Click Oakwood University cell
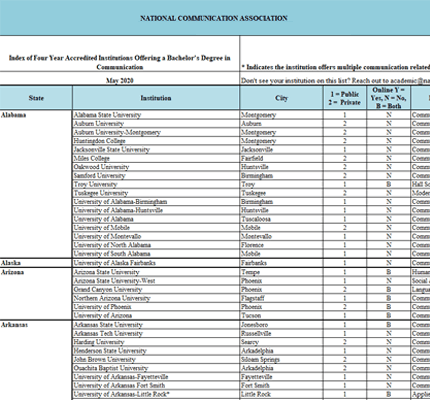Viewport: 430px width, 400px height. (x=156, y=167)
